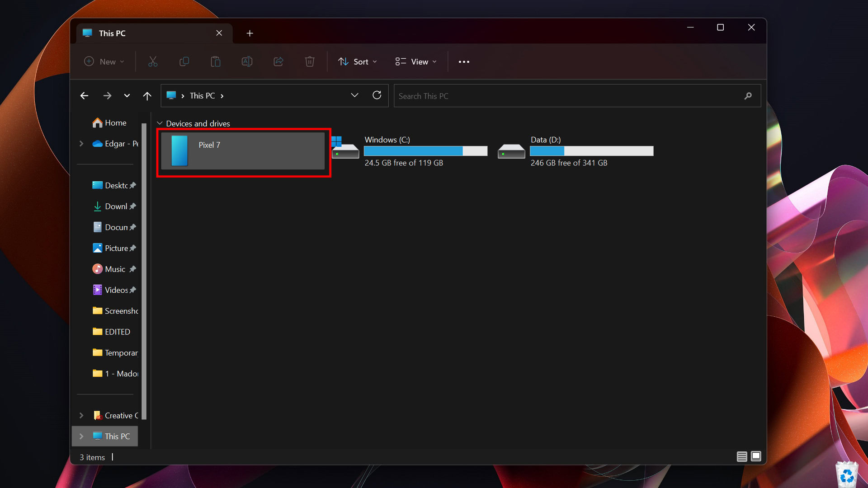Expand the This PC tree node

(x=81, y=436)
